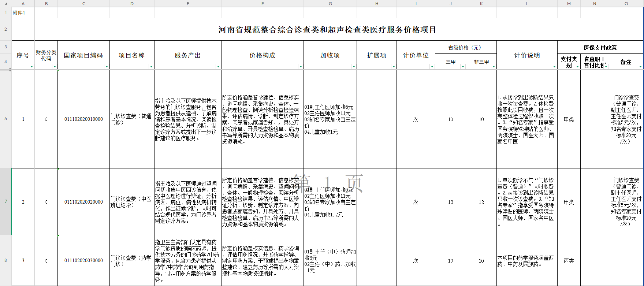The width and height of the screenshot is (644, 286).
Task: Select column L header
Action: 527,4
